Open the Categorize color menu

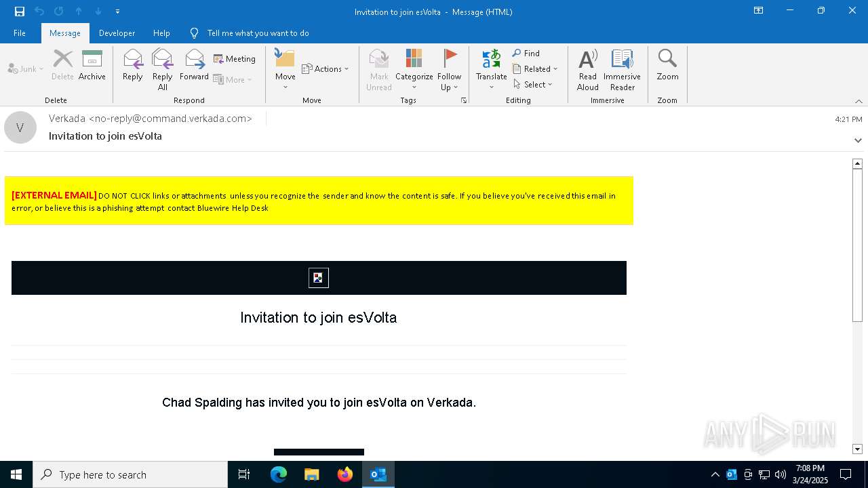coord(414,70)
